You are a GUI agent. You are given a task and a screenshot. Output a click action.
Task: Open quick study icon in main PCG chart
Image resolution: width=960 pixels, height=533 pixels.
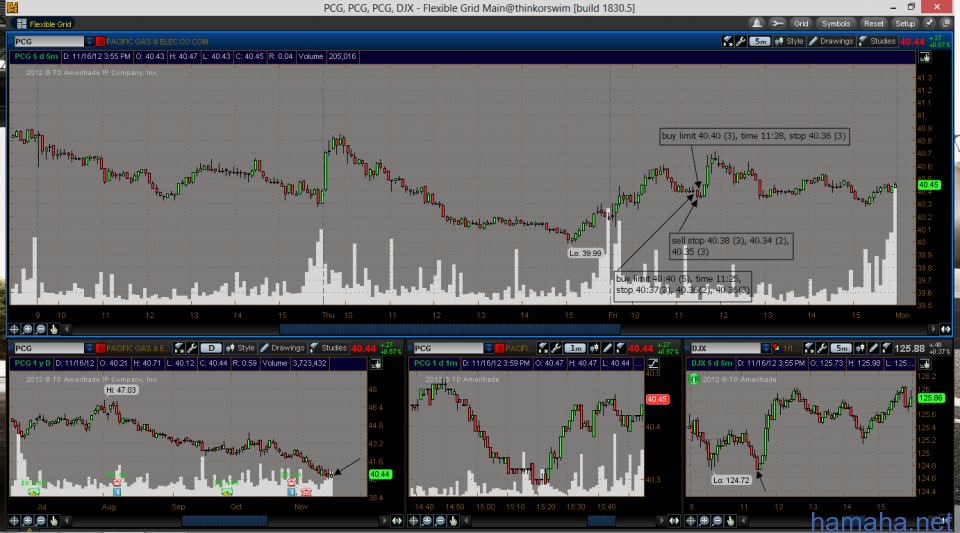727,42
